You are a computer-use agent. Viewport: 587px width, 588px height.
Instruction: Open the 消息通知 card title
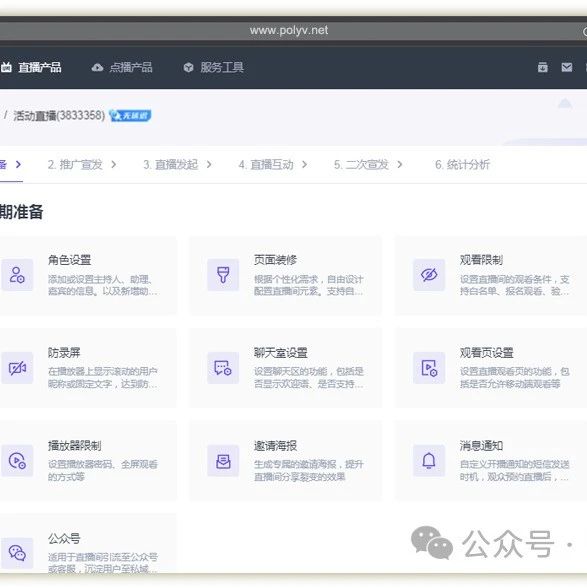point(481,446)
